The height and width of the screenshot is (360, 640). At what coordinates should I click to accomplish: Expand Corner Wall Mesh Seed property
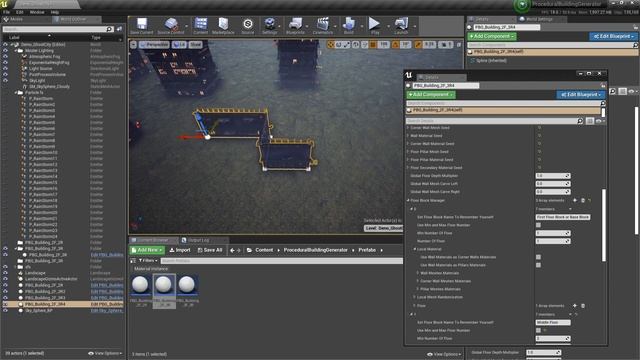pos(408,128)
